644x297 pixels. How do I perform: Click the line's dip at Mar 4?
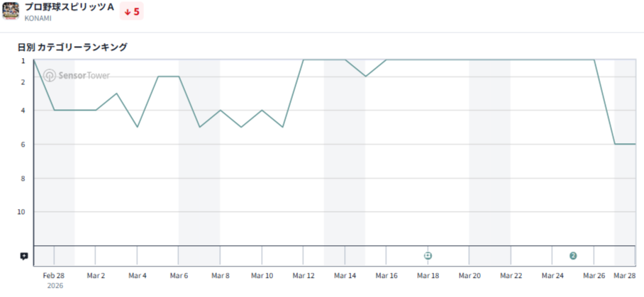[x=138, y=127]
